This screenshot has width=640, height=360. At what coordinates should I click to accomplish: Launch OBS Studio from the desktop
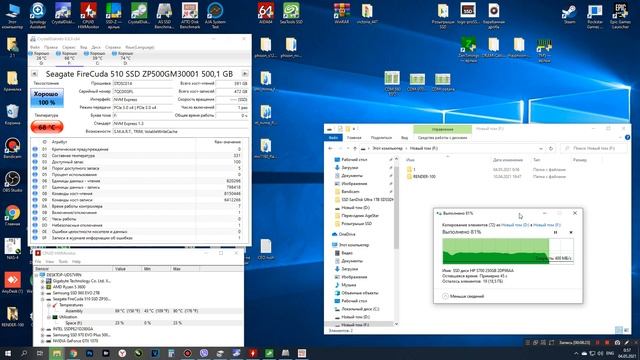pos(12,182)
